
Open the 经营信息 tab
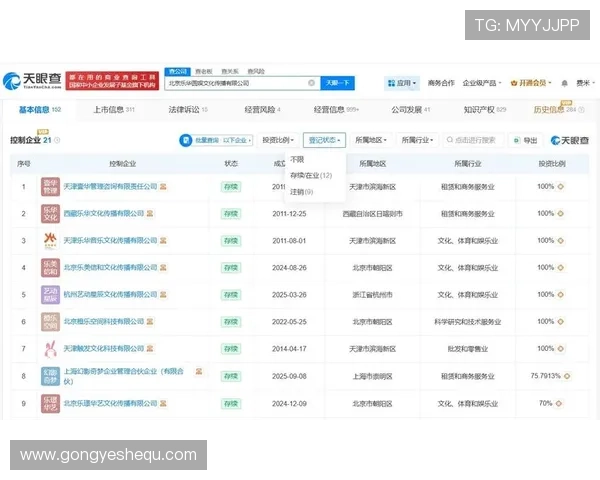click(336, 110)
